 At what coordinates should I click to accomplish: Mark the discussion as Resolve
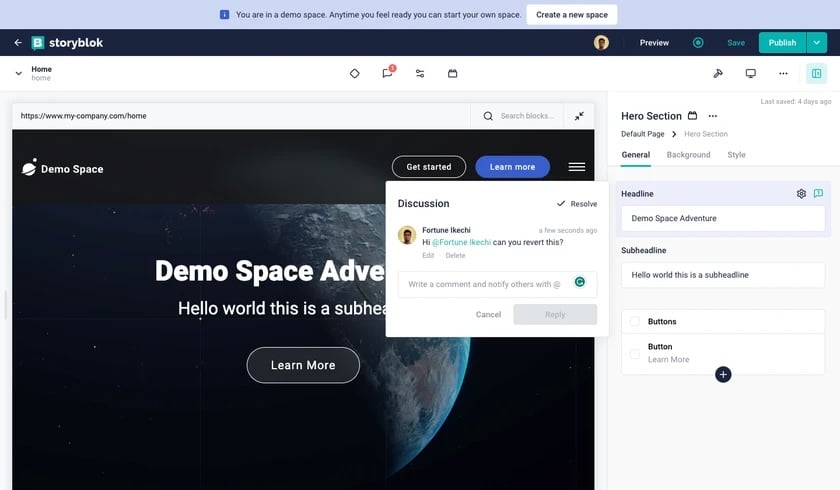(577, 204)
